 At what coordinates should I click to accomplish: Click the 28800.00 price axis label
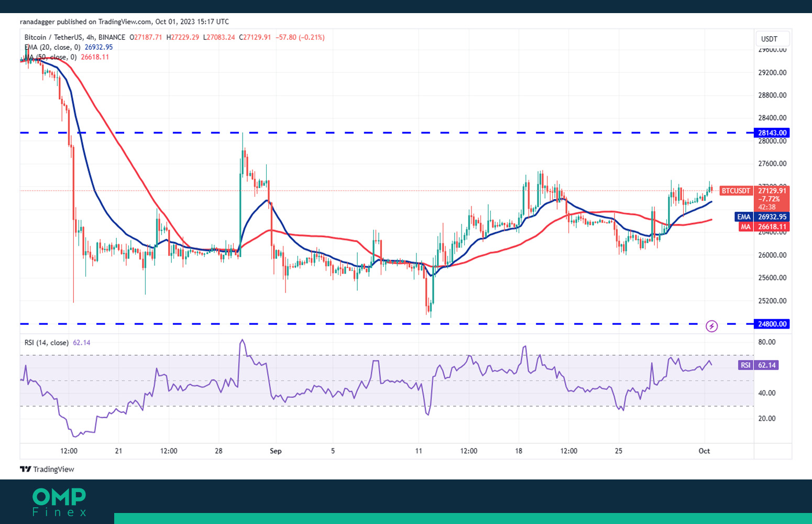pyautogui.click(x=772, y=95)
